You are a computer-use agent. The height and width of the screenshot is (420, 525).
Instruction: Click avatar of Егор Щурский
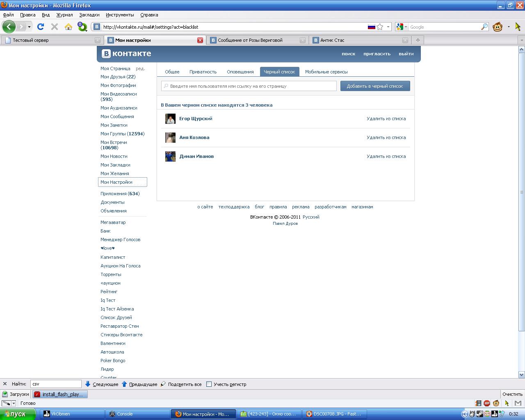tap(170, 119)
